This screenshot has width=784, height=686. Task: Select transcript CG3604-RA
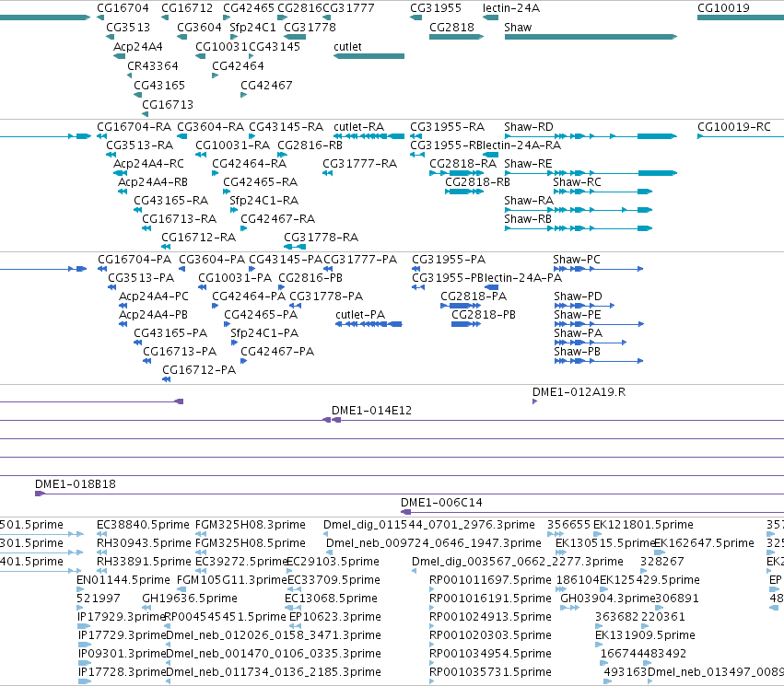[x=210, y=127]
